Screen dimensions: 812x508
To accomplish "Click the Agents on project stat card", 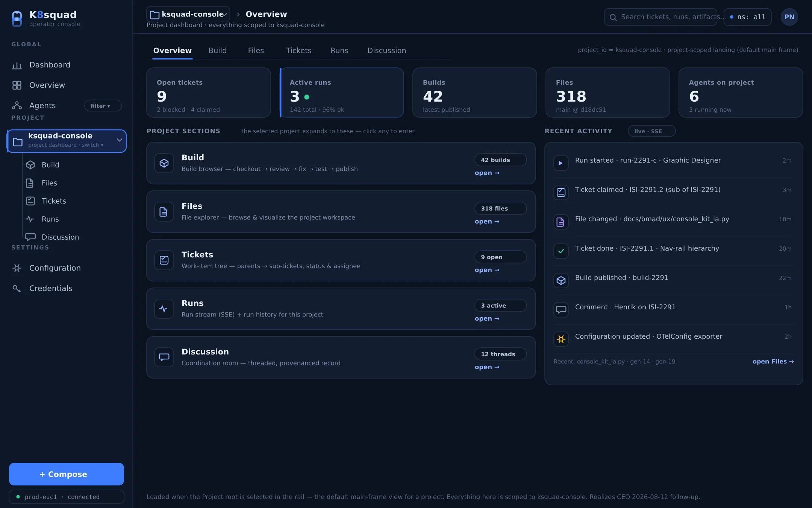I will pos(741,93).
